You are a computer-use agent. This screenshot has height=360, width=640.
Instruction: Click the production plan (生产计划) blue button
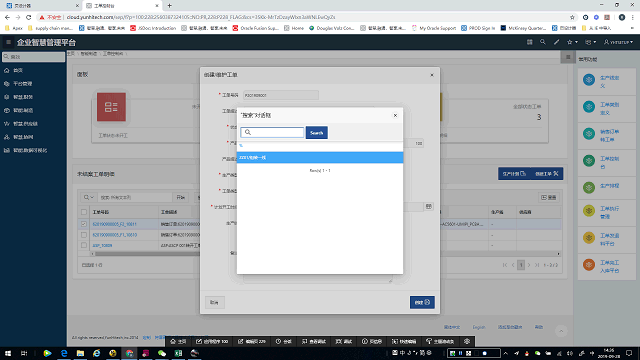point(514,174)
